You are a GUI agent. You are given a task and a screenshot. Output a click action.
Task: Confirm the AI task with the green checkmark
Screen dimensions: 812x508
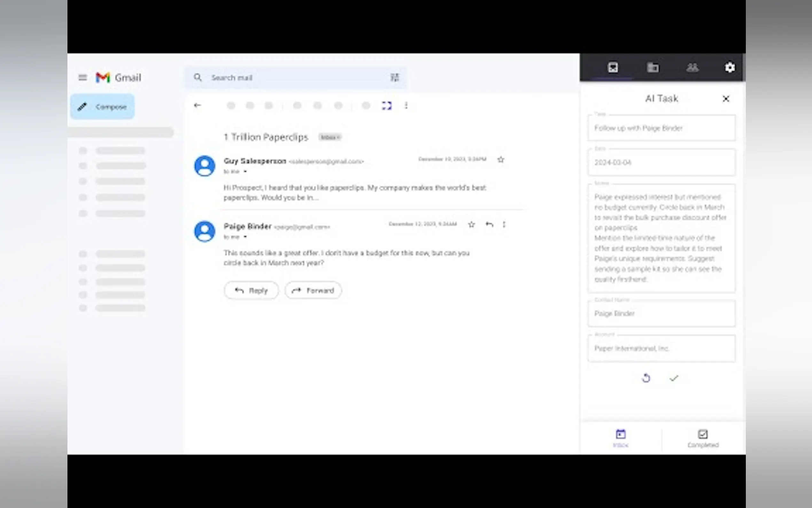pyautogui.click(x=674, y=378)
